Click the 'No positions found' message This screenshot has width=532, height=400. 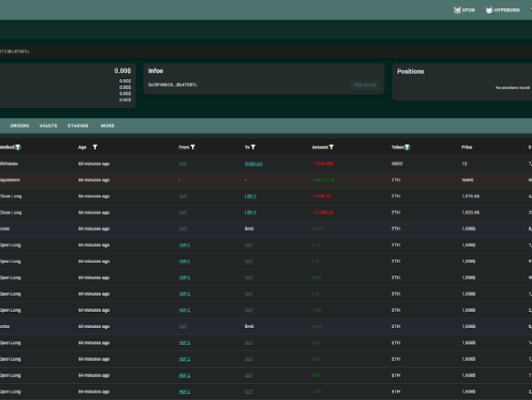pos(512,88)
